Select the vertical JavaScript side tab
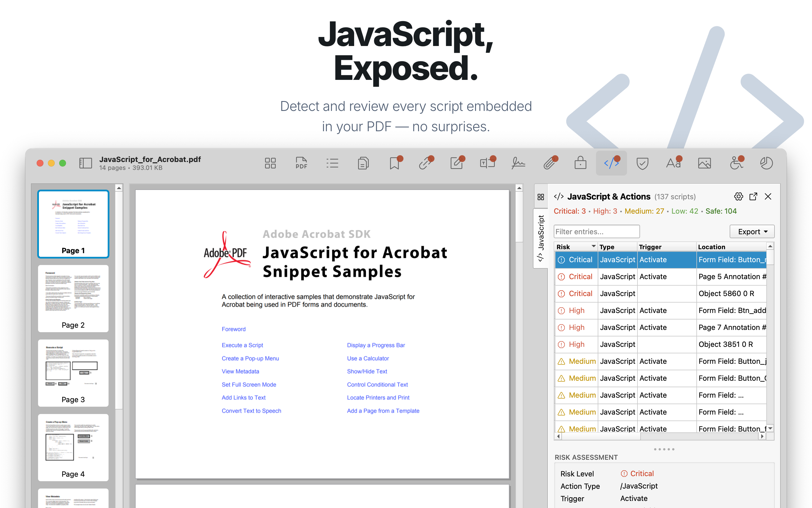Viewport: 812px width, 508px height. 540,238
